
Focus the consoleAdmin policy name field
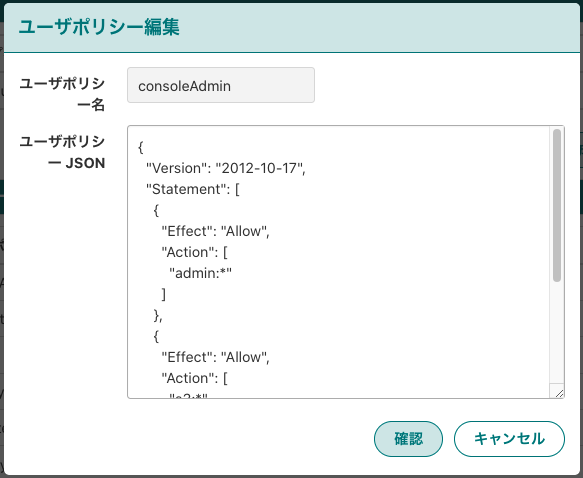221,85
